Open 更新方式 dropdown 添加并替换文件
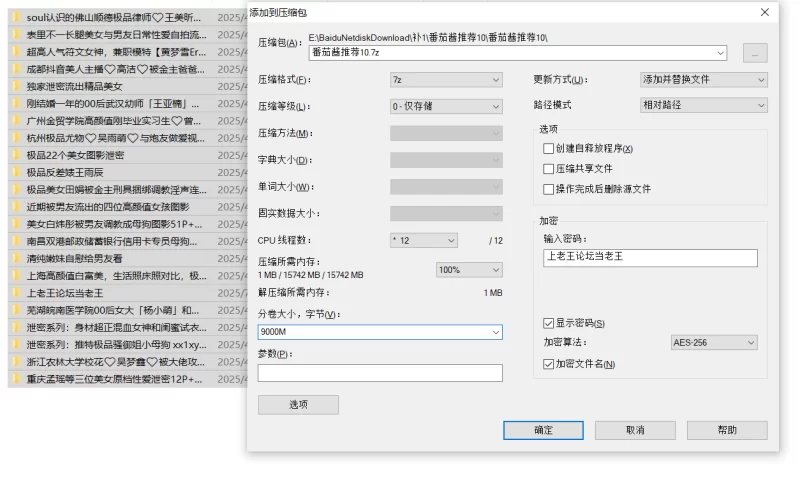 pos(704,80)
